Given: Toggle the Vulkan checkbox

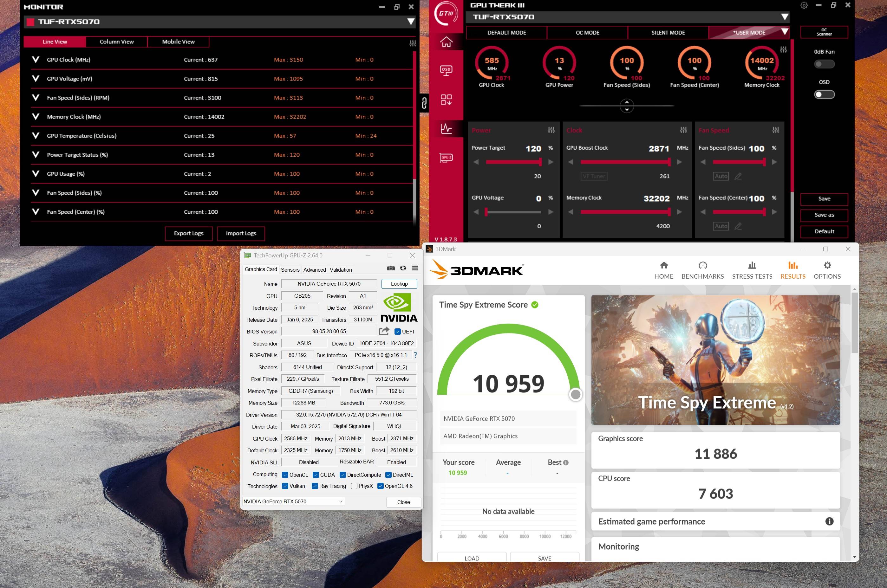Looking at the screenshot, I should [285, 486].
